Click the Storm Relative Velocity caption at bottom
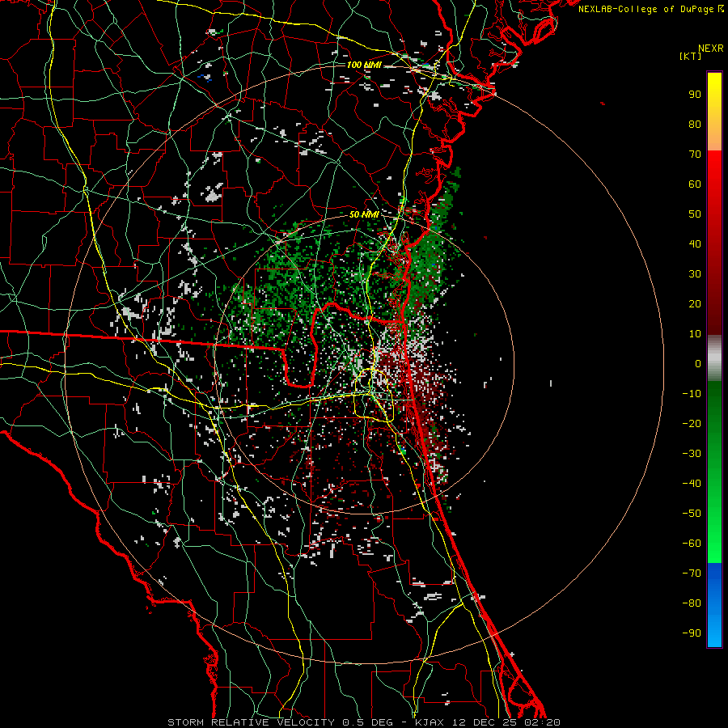 [x=363, y=722]
